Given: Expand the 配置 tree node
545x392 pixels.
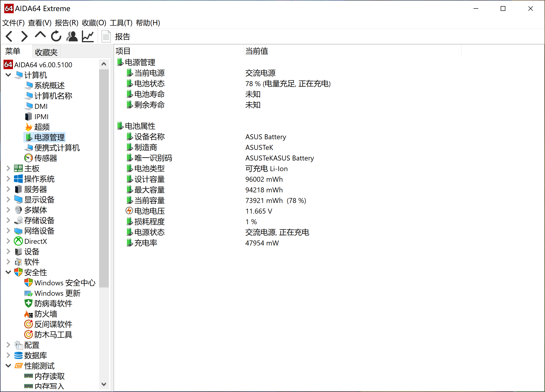Looking at the screenshot, I should coord(8,345).
